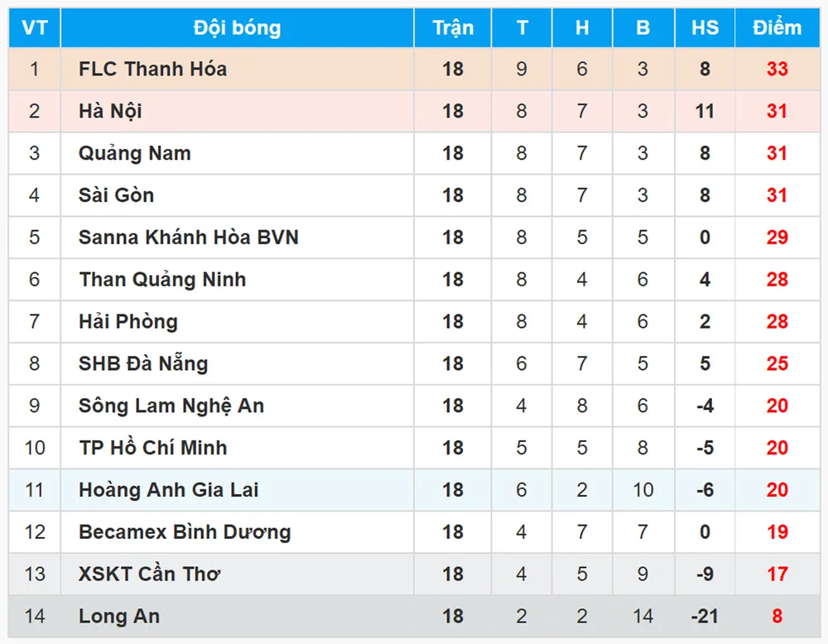
Task: Click the HS column header
Action: point(705,28)
